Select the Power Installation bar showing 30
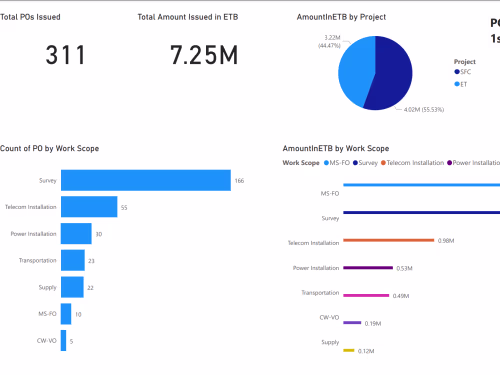 [x=76, y=234]
